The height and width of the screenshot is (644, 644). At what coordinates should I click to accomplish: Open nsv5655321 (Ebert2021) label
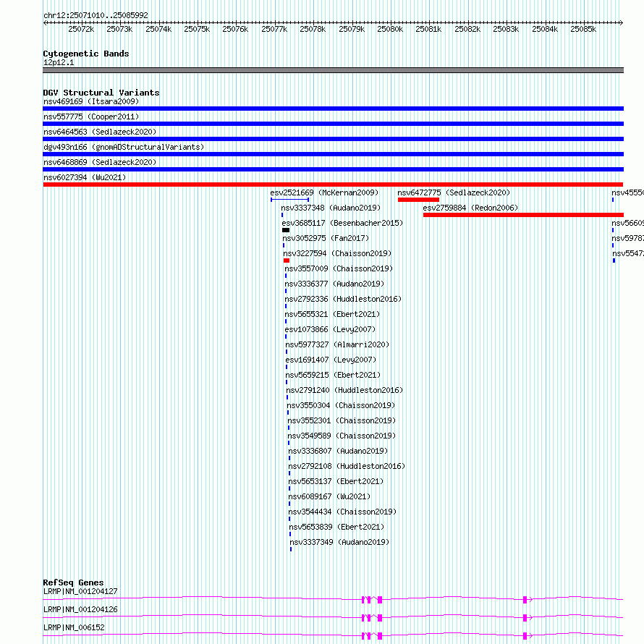point(332,314)
